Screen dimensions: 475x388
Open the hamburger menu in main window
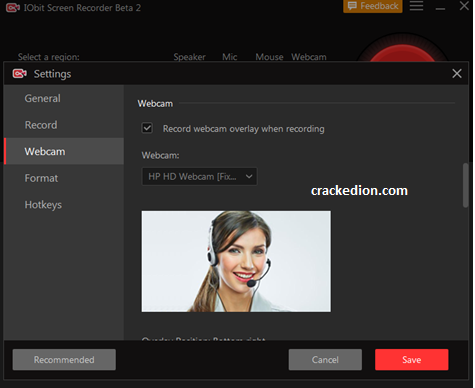pyautogui.click(x=416, y=6)
